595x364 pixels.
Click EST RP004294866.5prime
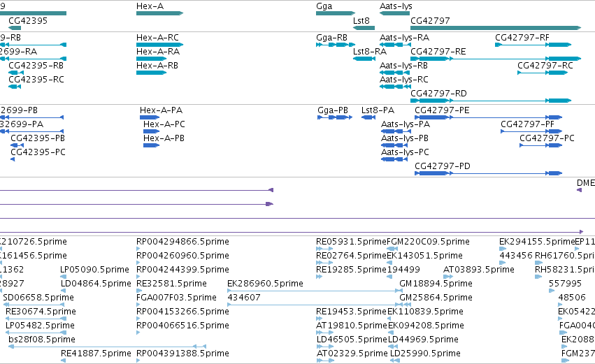click(182, 242)
